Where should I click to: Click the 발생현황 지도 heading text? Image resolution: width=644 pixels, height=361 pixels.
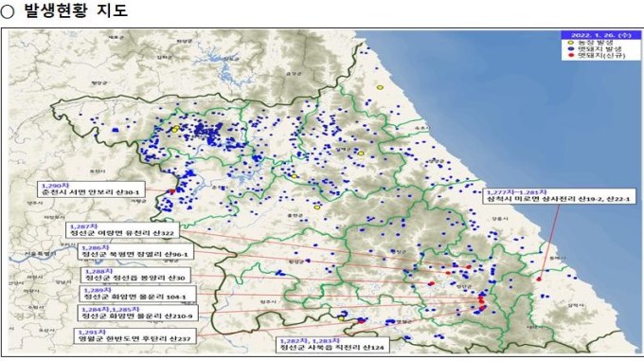(76, 9)
